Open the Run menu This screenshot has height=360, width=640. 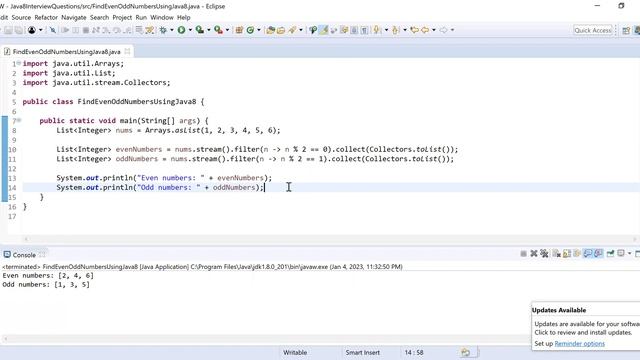click(x=141, y=18)
